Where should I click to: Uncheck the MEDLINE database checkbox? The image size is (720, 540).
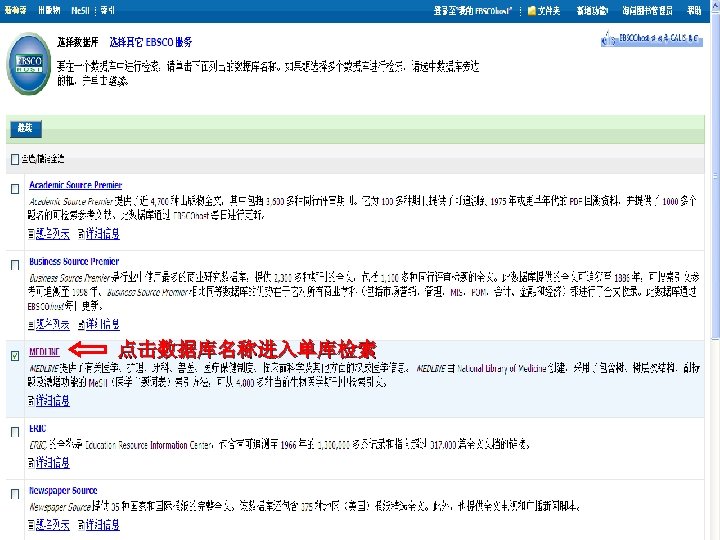pyautogui.click(x=15, y=355)
